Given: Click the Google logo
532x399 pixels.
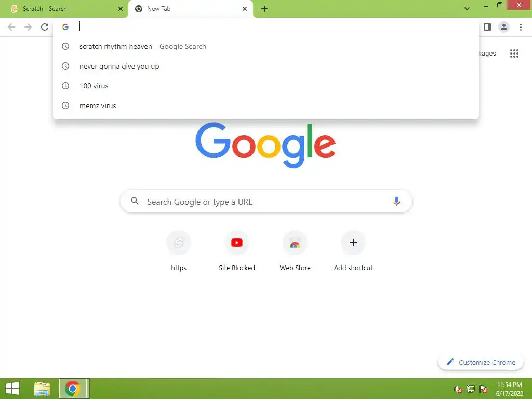Looking at the screenshot, I should 265,145.
